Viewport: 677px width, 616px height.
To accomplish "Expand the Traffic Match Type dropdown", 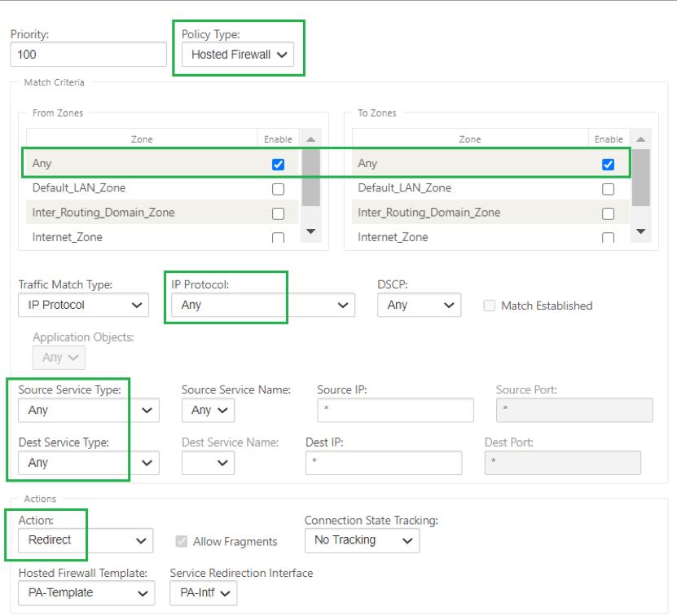I will click(x=83, y=305).
